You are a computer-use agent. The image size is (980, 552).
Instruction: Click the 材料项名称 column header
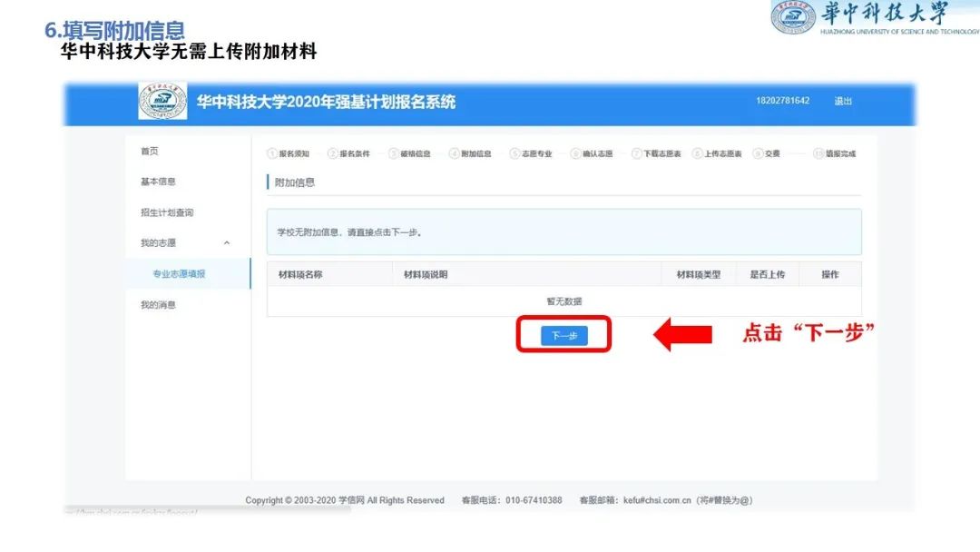(300, 274)
